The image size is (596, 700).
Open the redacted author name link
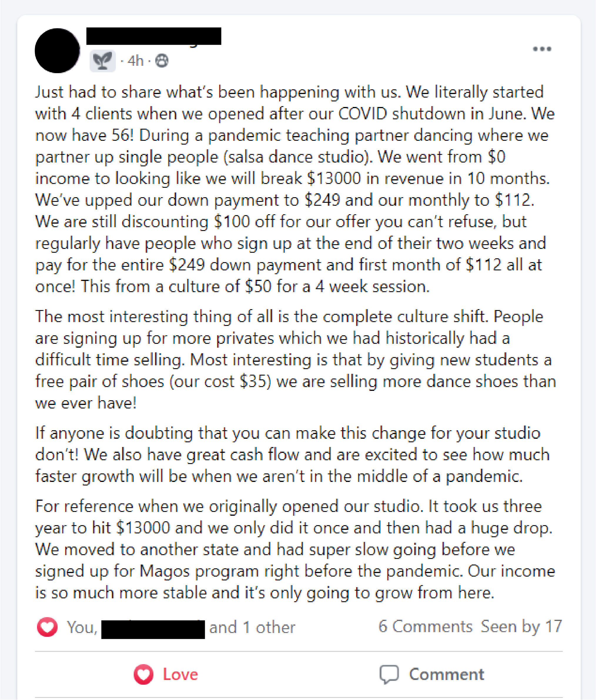[154, 36]
